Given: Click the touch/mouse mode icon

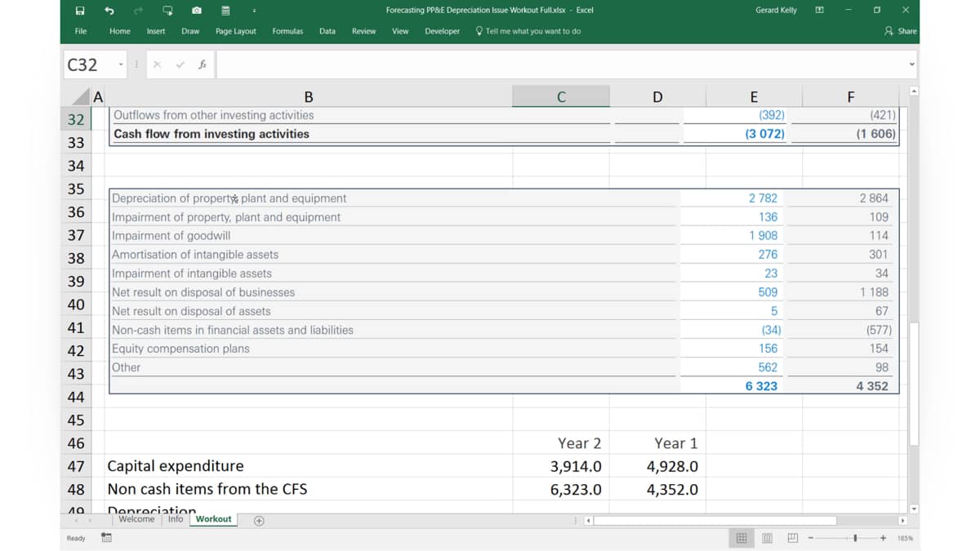Looking at the screenshot, I should pyautogui.click(x=167, y=11).
